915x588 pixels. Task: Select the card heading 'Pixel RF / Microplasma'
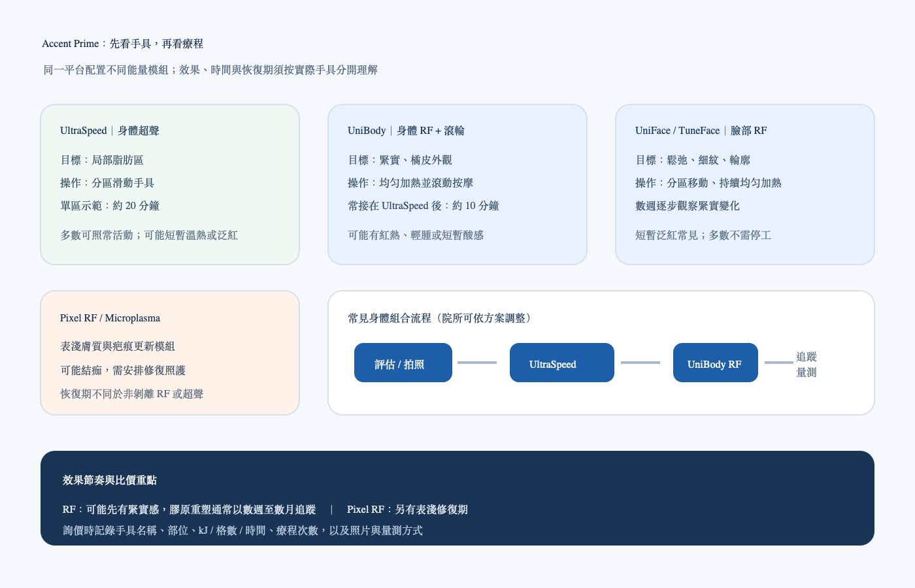pos(110,318)
